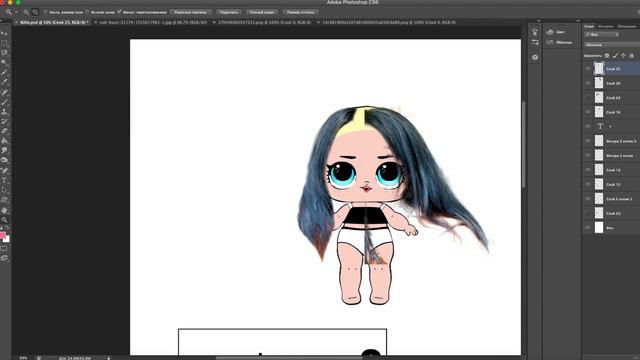
Task: Select the Eraser tool
Action: click(4, 131)
